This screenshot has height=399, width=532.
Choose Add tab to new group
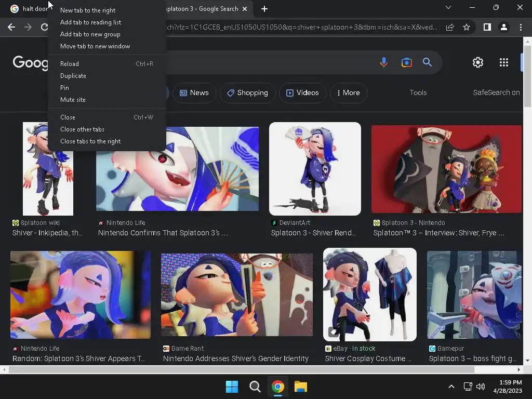click(x=107, y=34)
